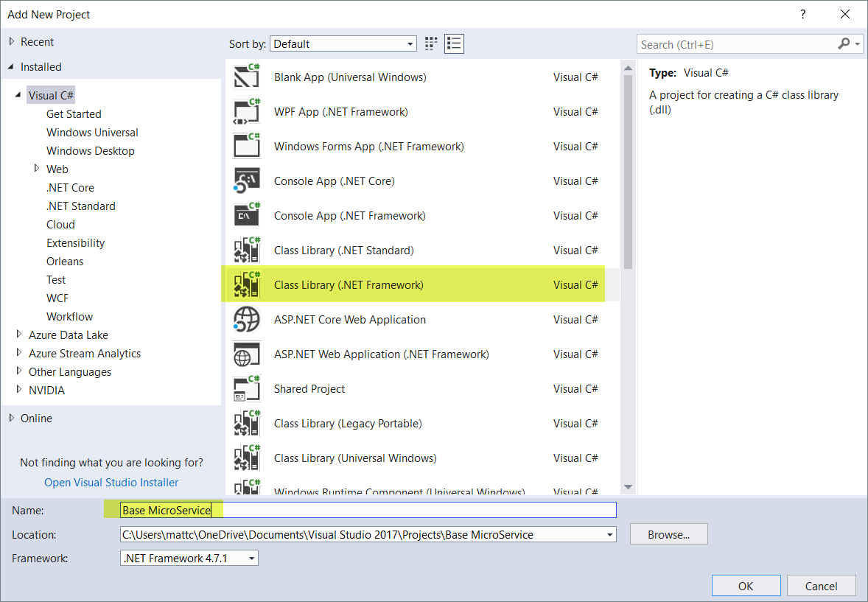This screenshot has width=868, height=602.
Task: Click the Class Library (.NET Standard) icon
Action: pyautogui.click(x=247, y=251)
